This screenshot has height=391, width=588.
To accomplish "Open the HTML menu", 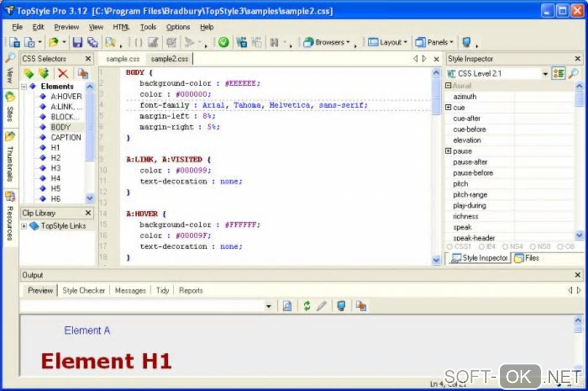I will coord(121,27).
